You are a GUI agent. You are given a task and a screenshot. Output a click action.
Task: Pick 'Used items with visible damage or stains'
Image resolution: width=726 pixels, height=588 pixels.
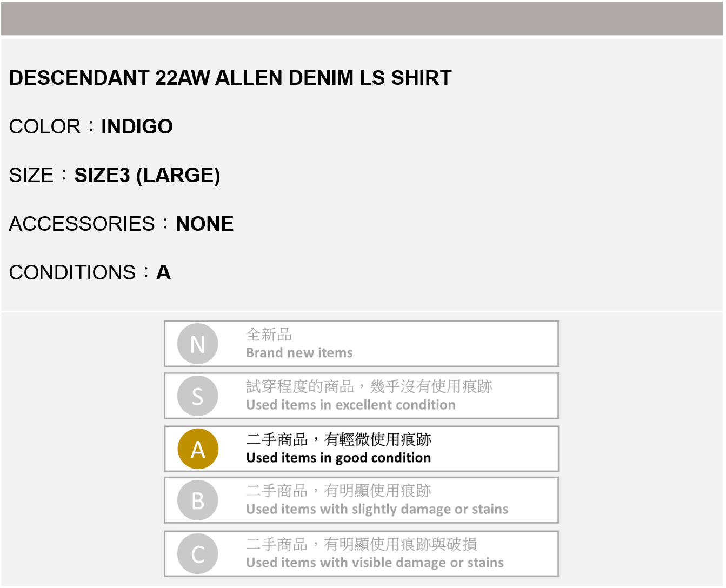click(375, 563)
